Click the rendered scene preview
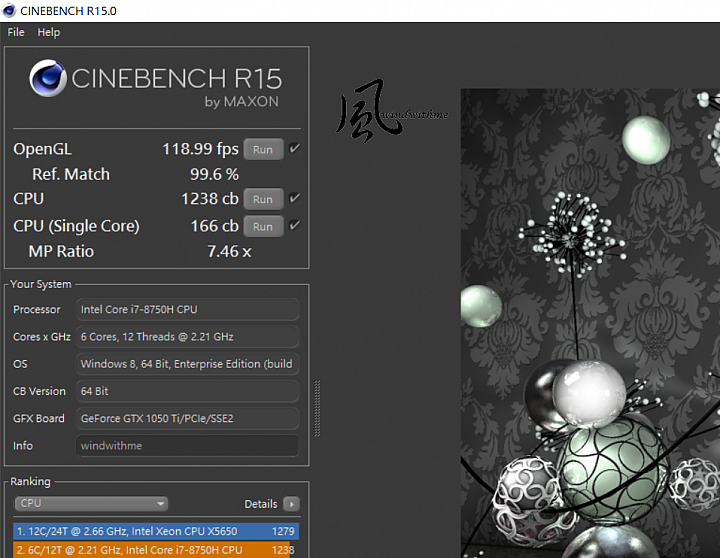This screenshot has height=558, width=720. click(x=590, y=323)
